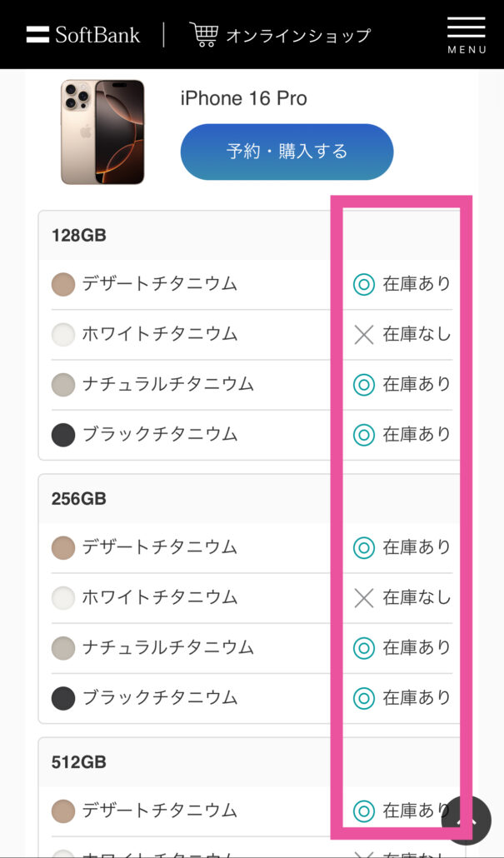Select 128GB Natural Titanium color swatch

click(63, 385)
